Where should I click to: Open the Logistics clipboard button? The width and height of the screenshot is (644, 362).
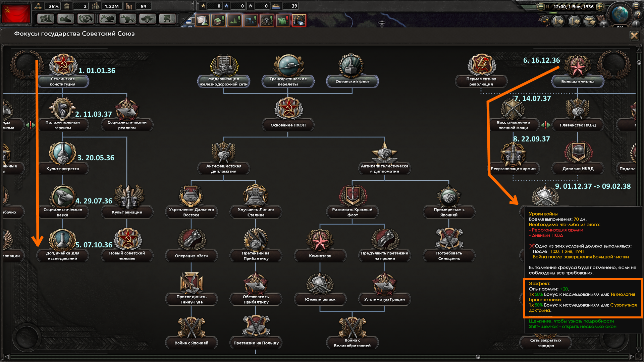click(x=167, y=19)
